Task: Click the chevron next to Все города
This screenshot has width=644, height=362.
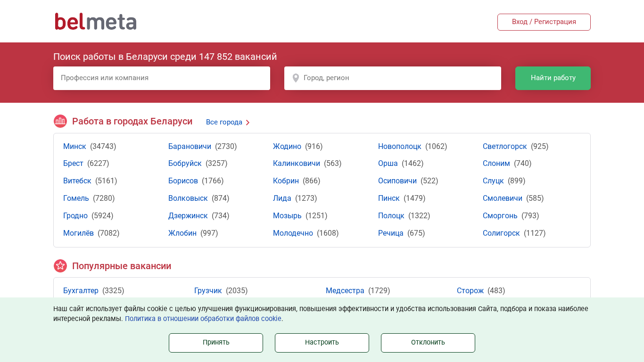Action: (x=248, y=123)
